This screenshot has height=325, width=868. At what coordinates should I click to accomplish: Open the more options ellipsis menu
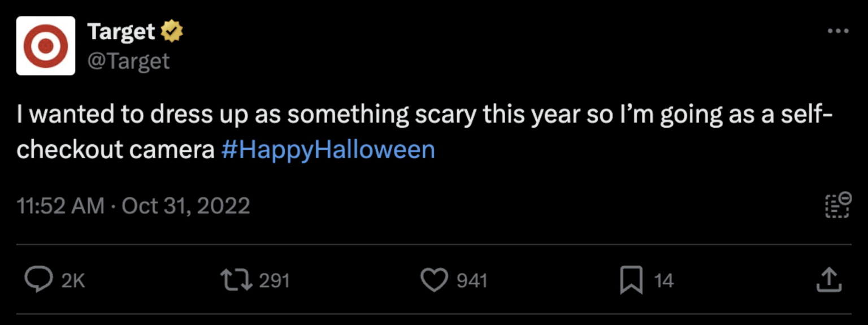[837, 32]
